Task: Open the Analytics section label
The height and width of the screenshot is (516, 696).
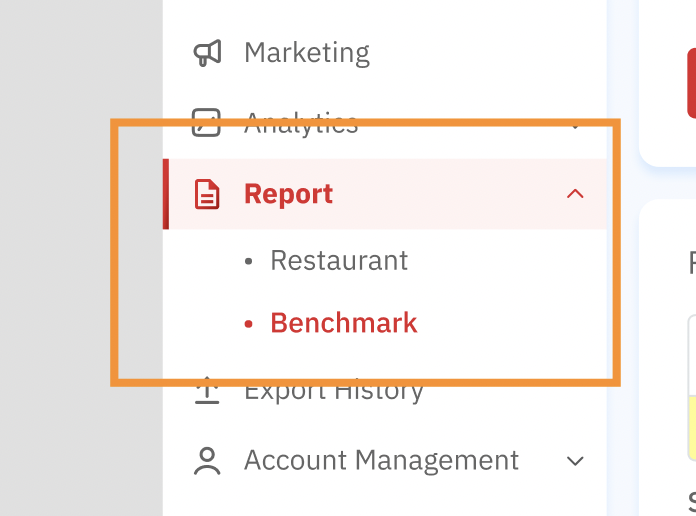Action: 301,124
